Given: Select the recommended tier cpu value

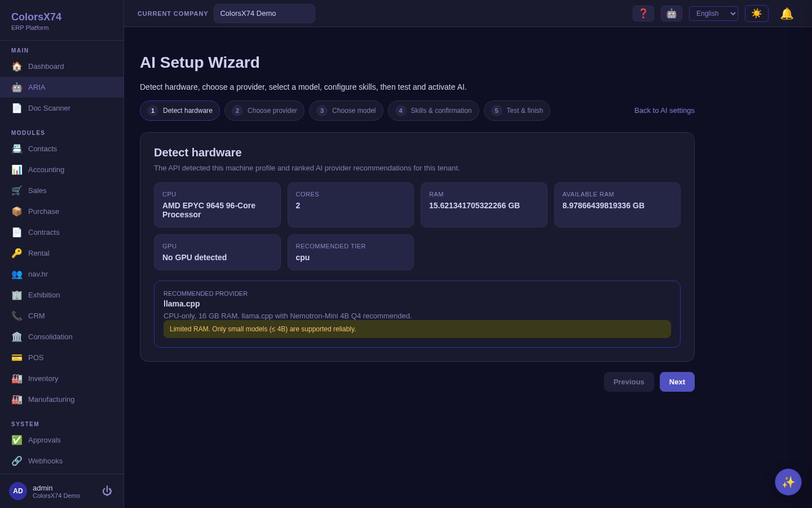Looking at the screenshot, I should [303, 257].
